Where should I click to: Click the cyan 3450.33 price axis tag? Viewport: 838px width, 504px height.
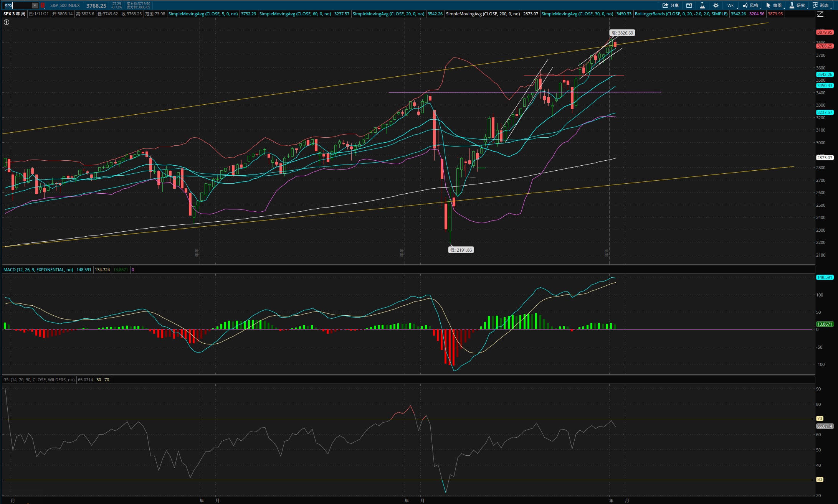825,86
